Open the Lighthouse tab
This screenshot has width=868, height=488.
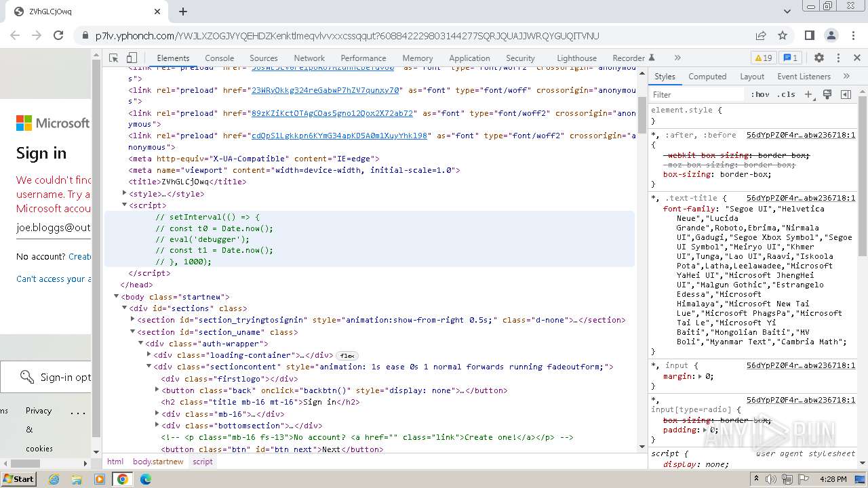coord(576,58)
